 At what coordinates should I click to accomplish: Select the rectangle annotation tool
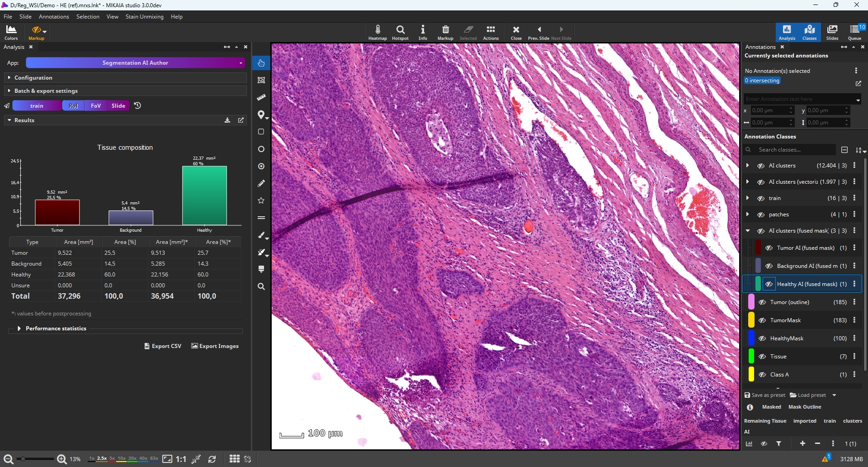(x=261, y=132)
